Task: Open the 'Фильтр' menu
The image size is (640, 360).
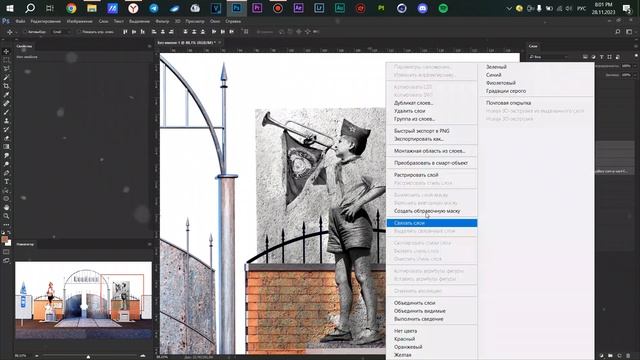Action: pyautogui.click(x=162, y=21)
